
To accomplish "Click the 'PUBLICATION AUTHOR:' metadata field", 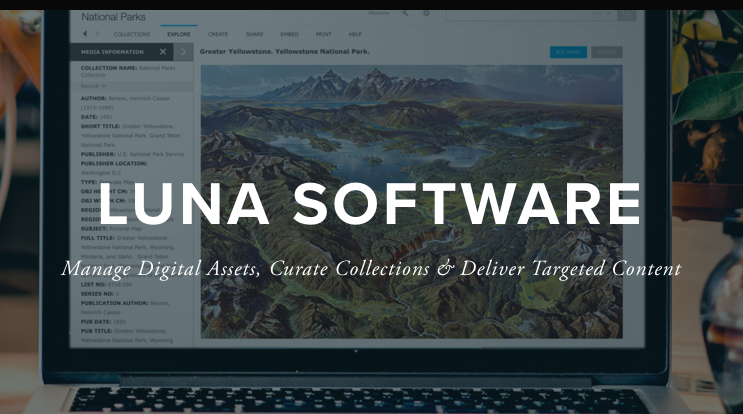I will point(125,307).
